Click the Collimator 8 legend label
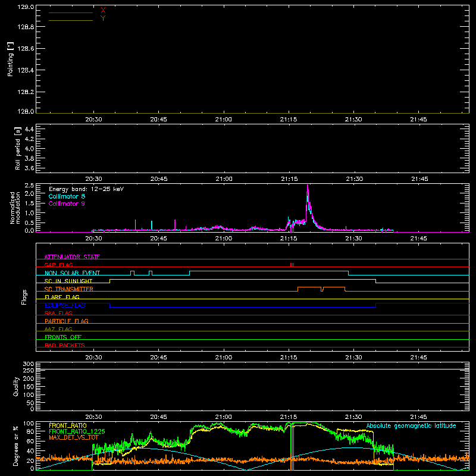 [67, 196]
